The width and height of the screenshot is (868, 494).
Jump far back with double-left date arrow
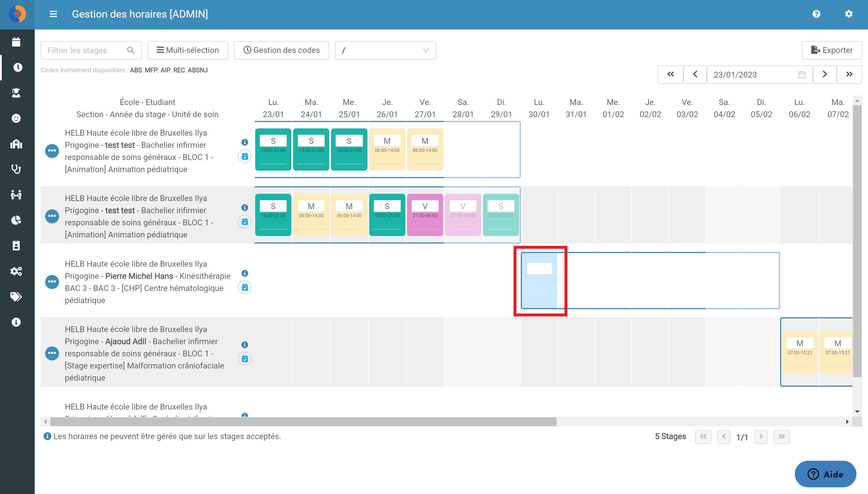point(670,74)
